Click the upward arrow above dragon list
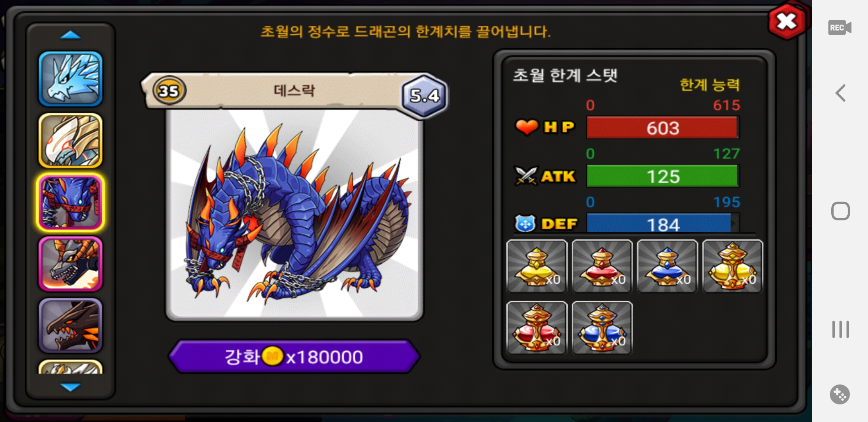 (70, 35)
